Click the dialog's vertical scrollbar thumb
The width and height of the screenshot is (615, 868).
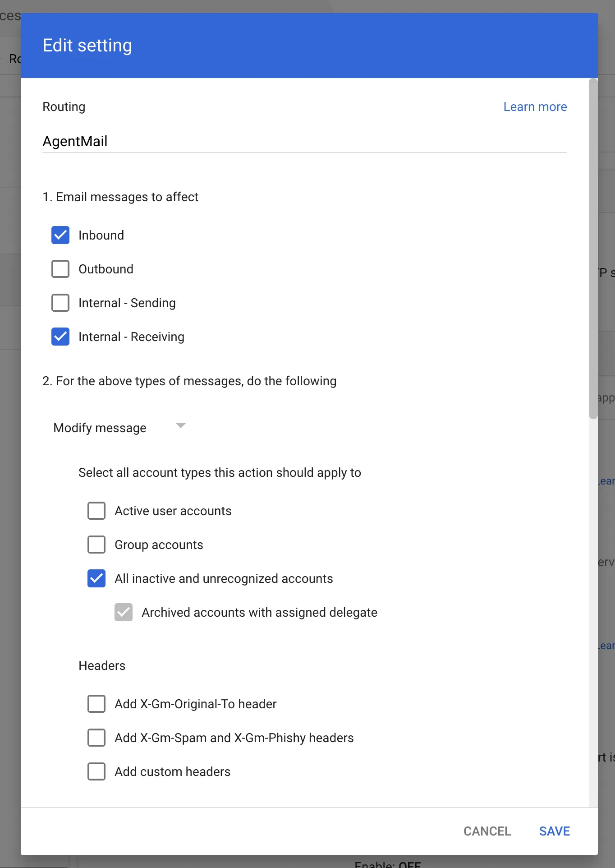[x=593, y=249]
